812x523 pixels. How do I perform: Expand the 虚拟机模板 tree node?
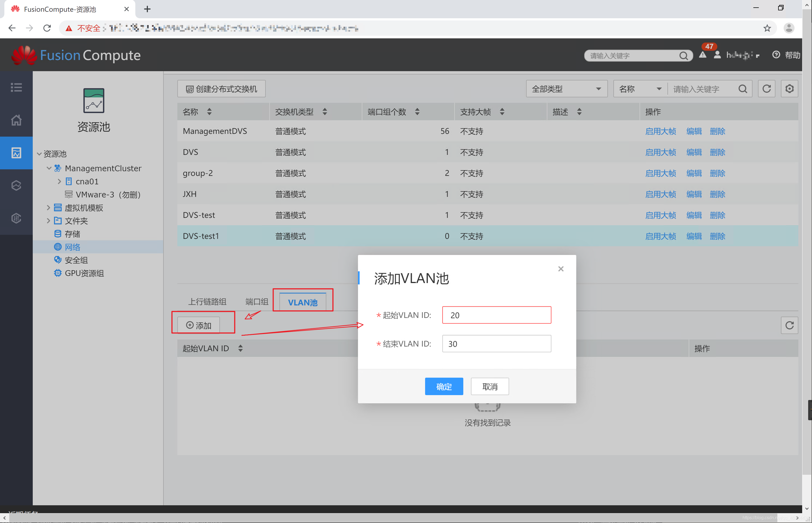tap(48, 208)
